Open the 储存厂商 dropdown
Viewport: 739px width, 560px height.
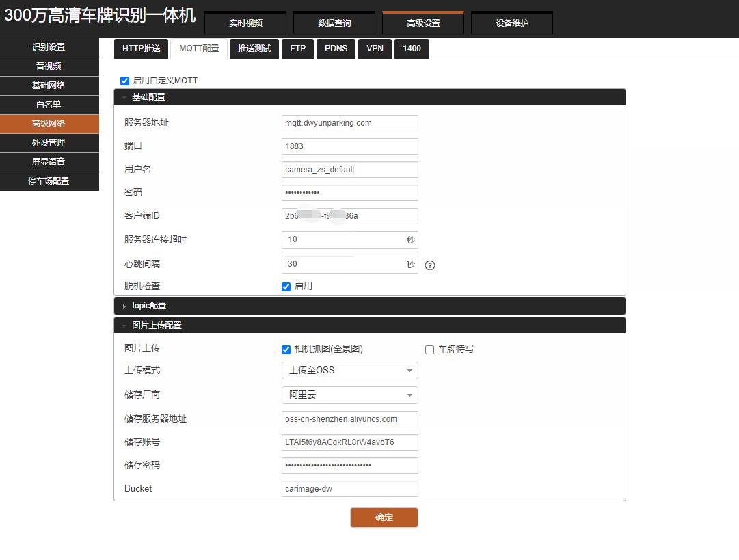tap(349, 395)
